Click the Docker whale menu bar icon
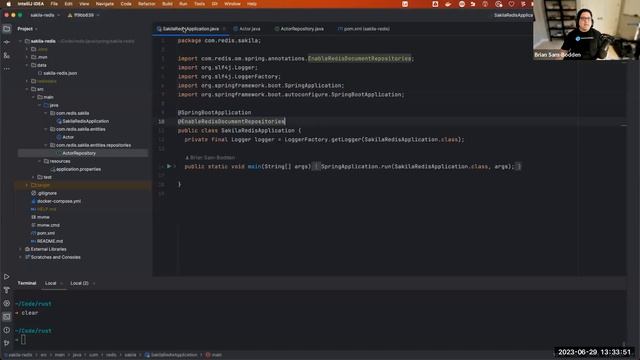 (448, 4)
